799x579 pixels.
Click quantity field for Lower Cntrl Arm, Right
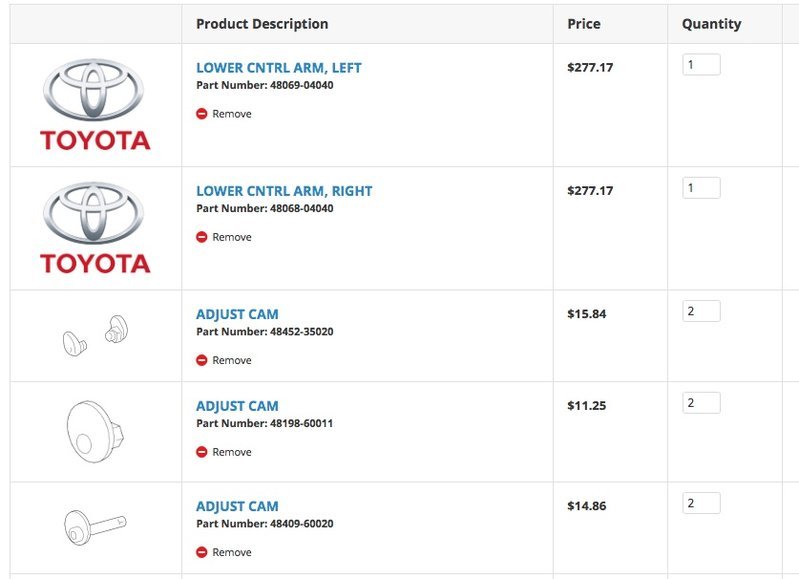click(x=701, y=188)
